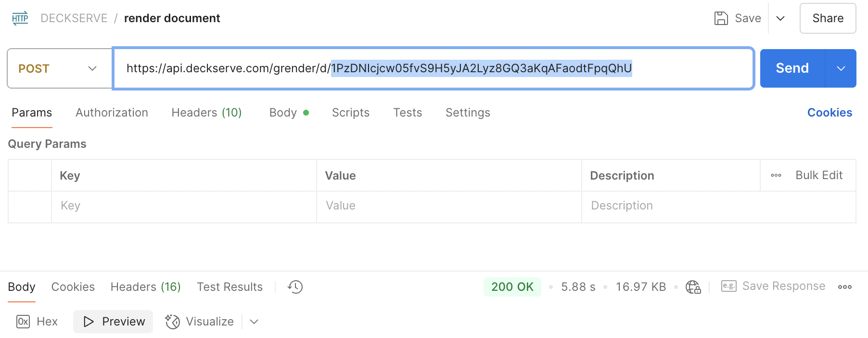The height and width of the screenshot is (338, 868).
Task: Click the e.g. save response icon
Action: coord(728,286)
